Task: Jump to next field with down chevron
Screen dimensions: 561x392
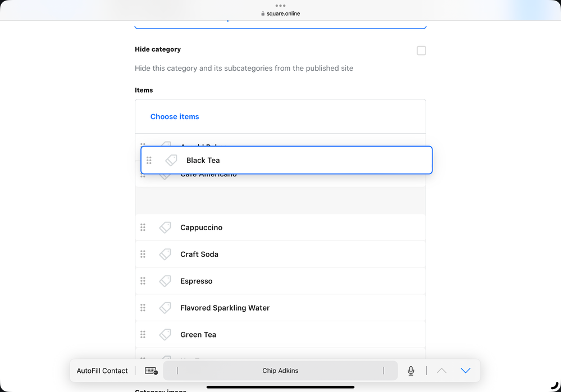Action: tap(465, 371)
